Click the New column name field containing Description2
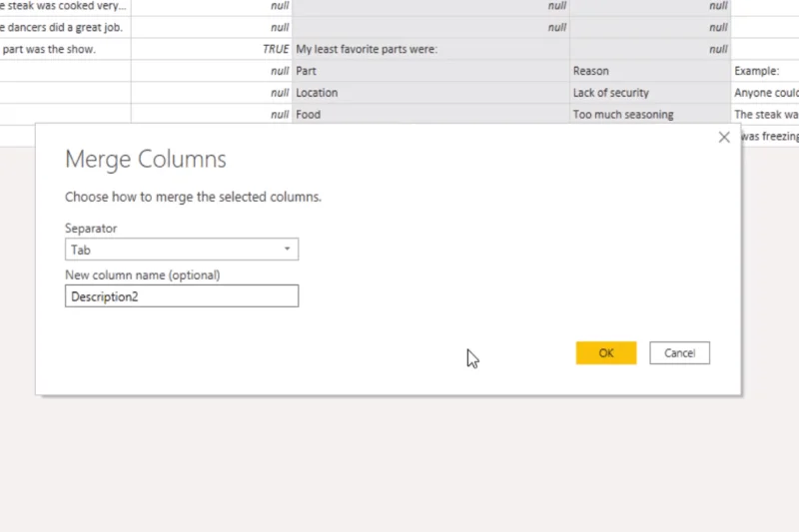Screen dimensions: 799x532 pyautogui.click(x=182, y=296)
